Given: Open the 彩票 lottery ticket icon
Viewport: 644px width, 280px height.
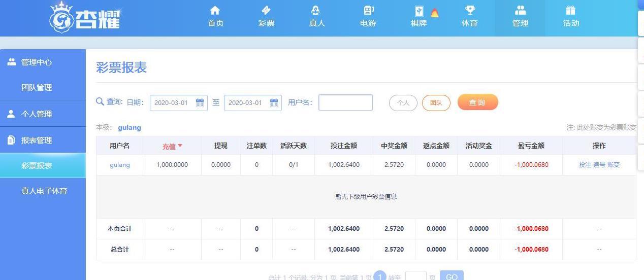Looking at the screenshot, I should coord(266,11).
